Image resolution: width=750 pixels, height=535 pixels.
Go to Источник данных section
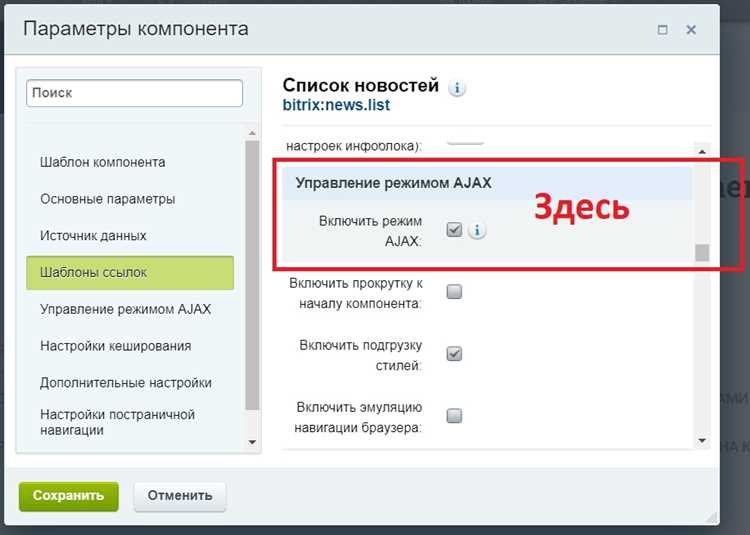[93, 236]
